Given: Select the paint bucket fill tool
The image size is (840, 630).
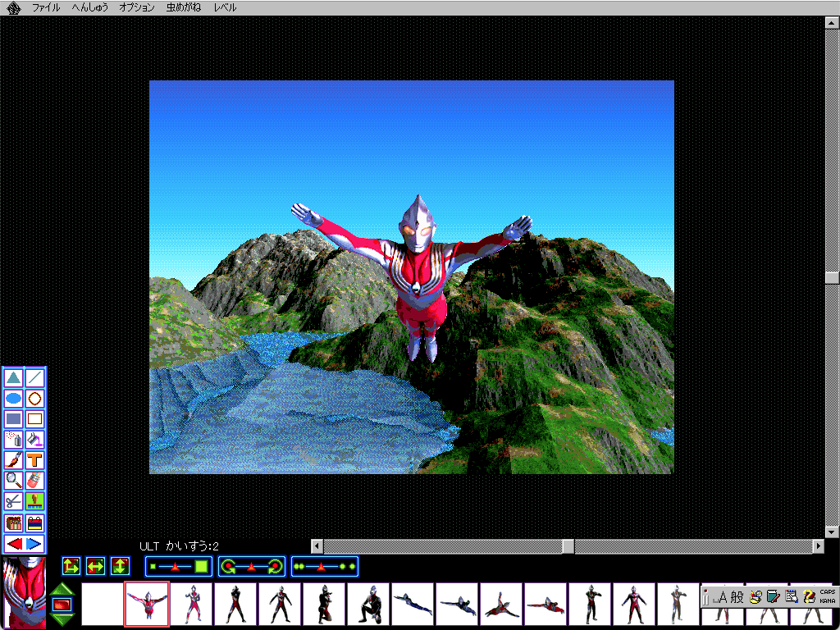Looking at the screenshot, I should pos(34,440).
